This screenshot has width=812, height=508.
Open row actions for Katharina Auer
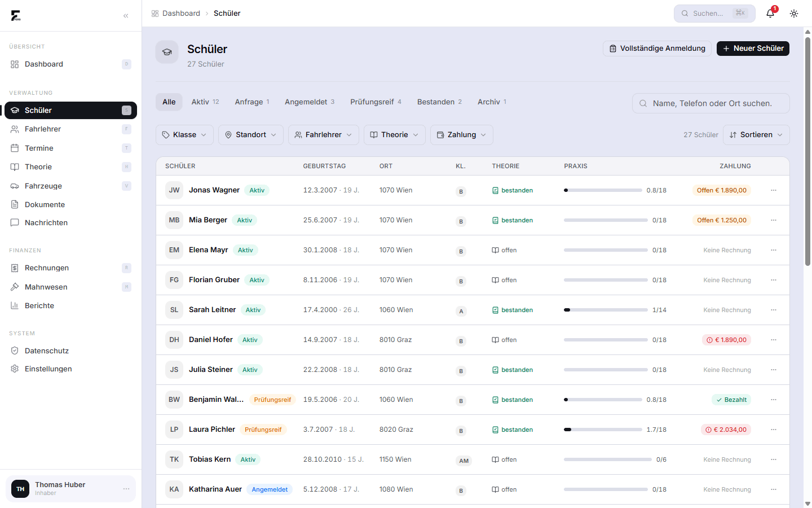[x=774, y=489]
